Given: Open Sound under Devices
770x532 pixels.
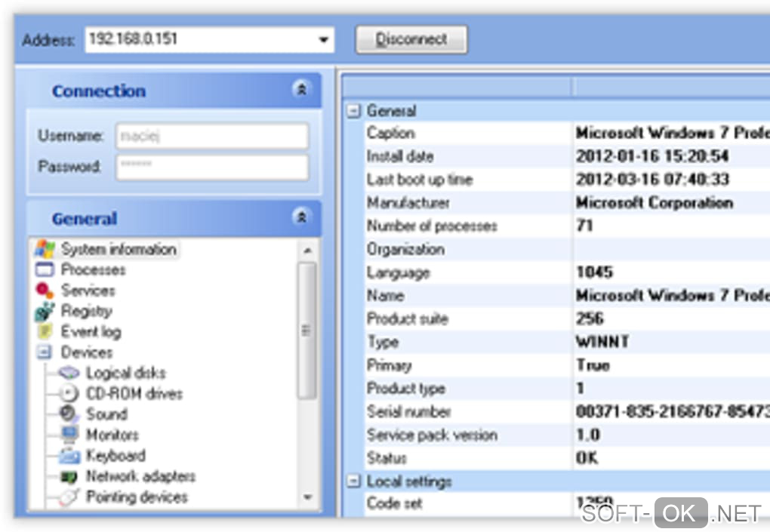Looking at the screenshot, I should [x=106, y=414].
